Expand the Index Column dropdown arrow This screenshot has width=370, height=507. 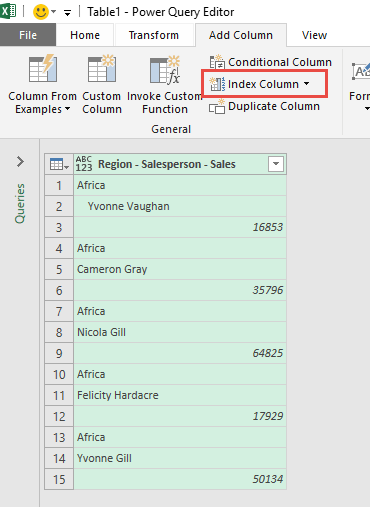pyautogui.click(x=307, y=83)
